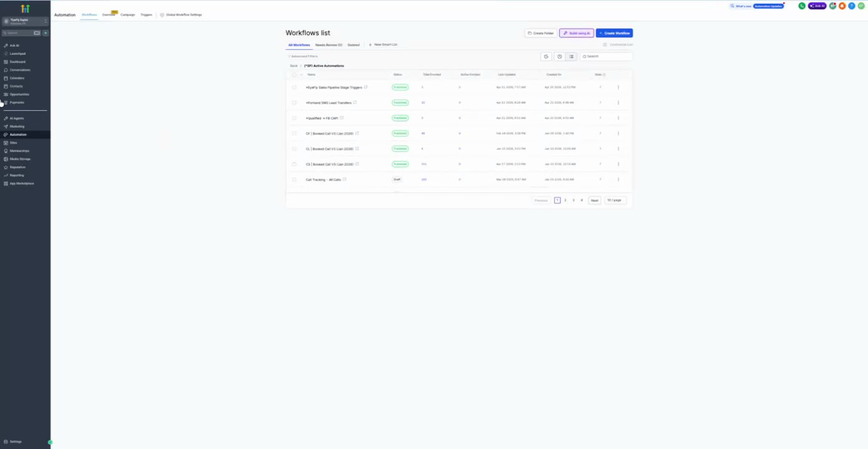Viewport: 868px width, 449px height.
Task: Go to page 3 of workflows
Action: tap(574, 200)
